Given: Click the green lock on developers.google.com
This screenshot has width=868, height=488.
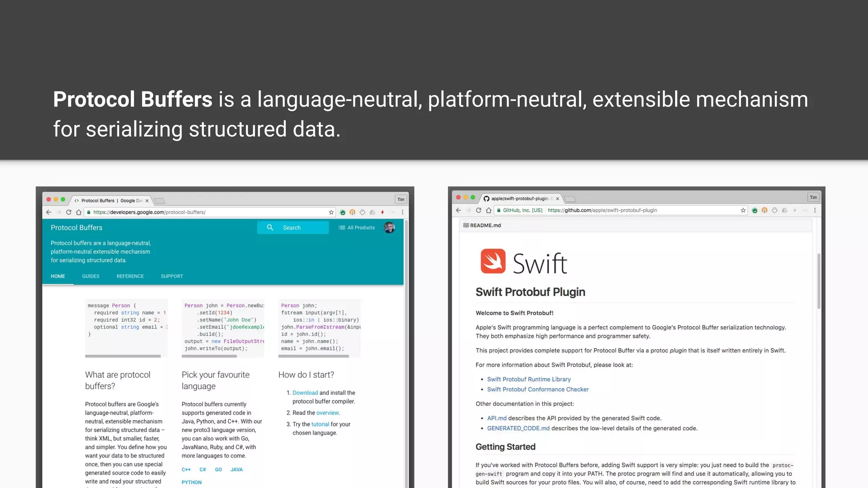Looking at the screenshot, I should click(x=89, y=212).
